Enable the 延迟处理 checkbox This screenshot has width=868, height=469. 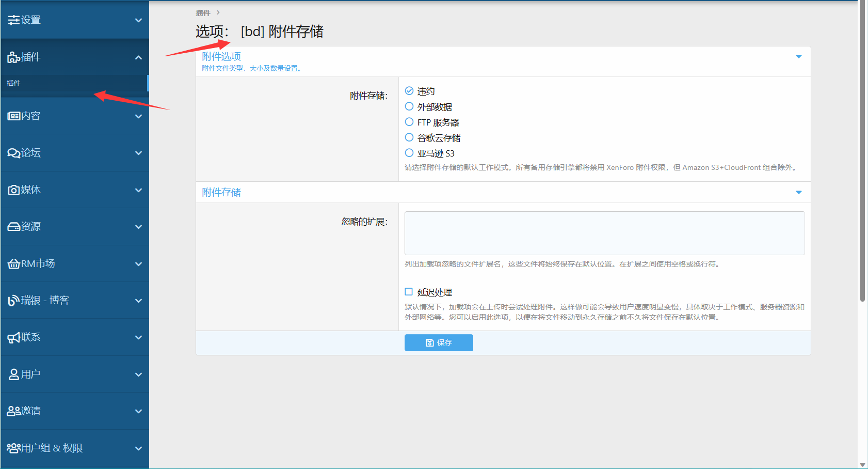[x=409, y=292]
